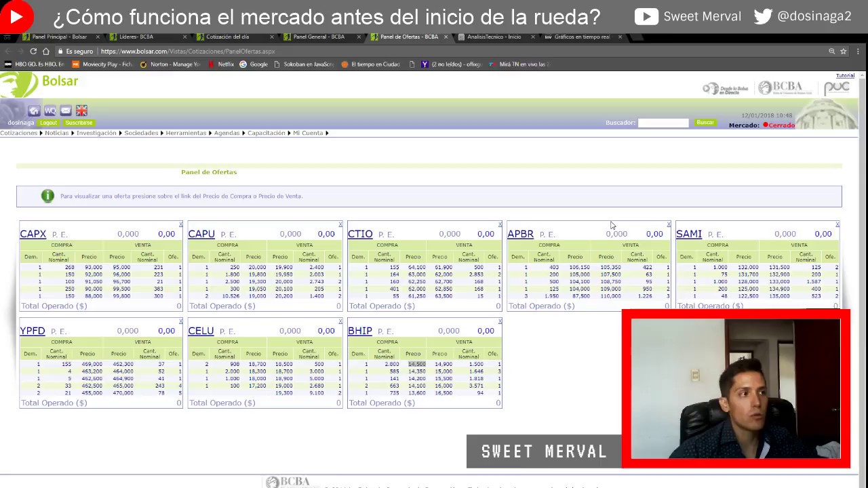Click the Bolsar logo
The height and width of the screenshot is (488, 868).
click(x=39, y=83)
